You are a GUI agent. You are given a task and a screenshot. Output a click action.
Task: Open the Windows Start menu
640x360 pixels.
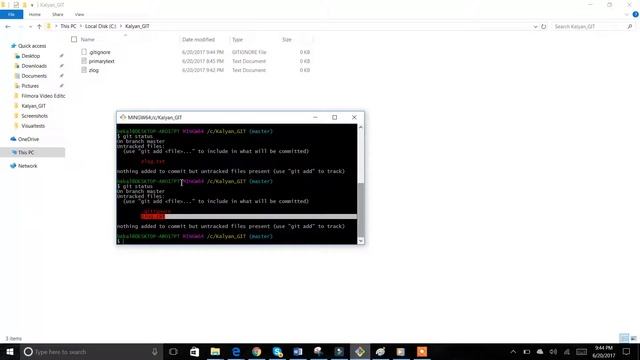click(x=9, y=352)
